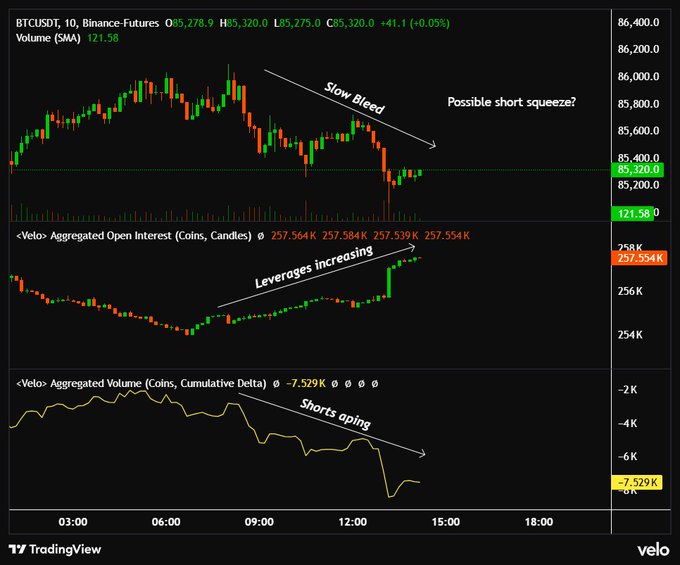
Task: Click the 15:00 time axis label
Action: point(446,522)
